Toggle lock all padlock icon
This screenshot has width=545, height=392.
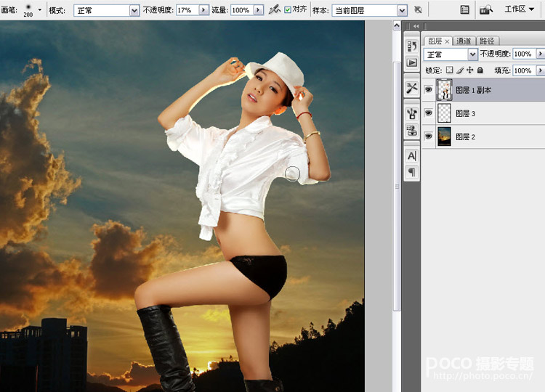(480, 70)
